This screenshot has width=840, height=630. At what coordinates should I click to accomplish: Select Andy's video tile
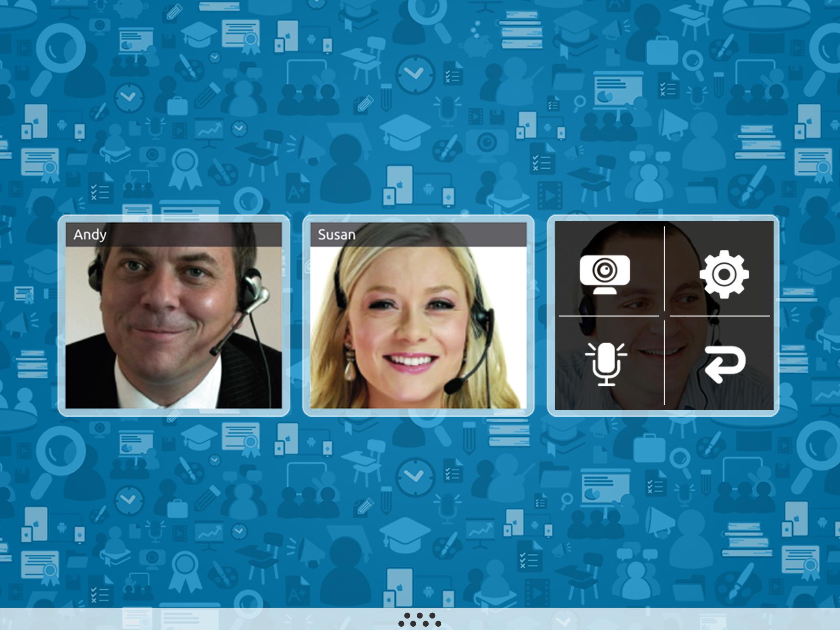pyautogui.click(x=174, y=315)
